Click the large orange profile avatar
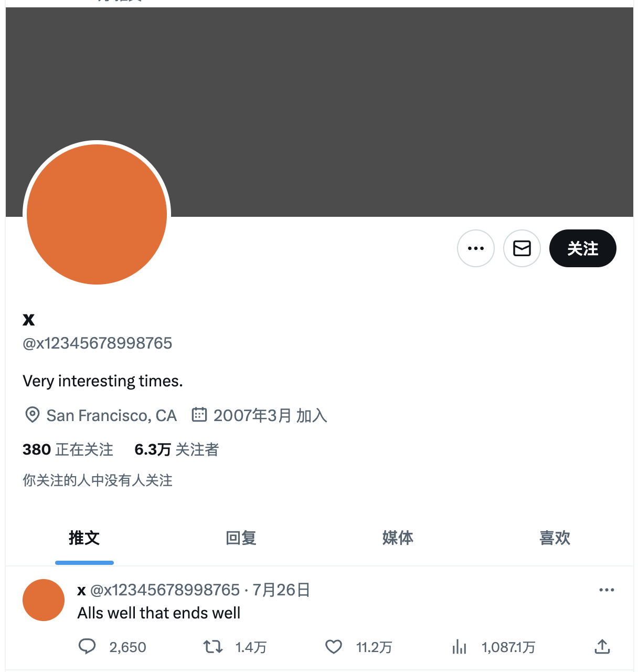The image size is (638, 672). 97,214
